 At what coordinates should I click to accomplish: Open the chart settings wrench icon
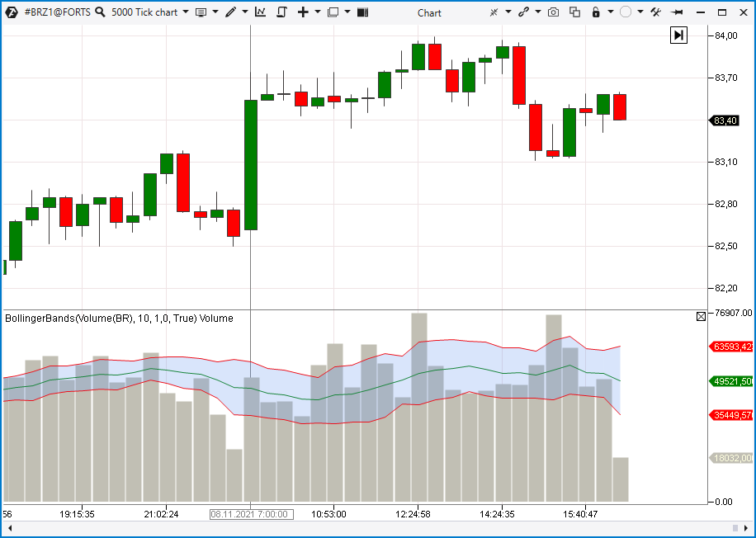click(x=654, y=12)
